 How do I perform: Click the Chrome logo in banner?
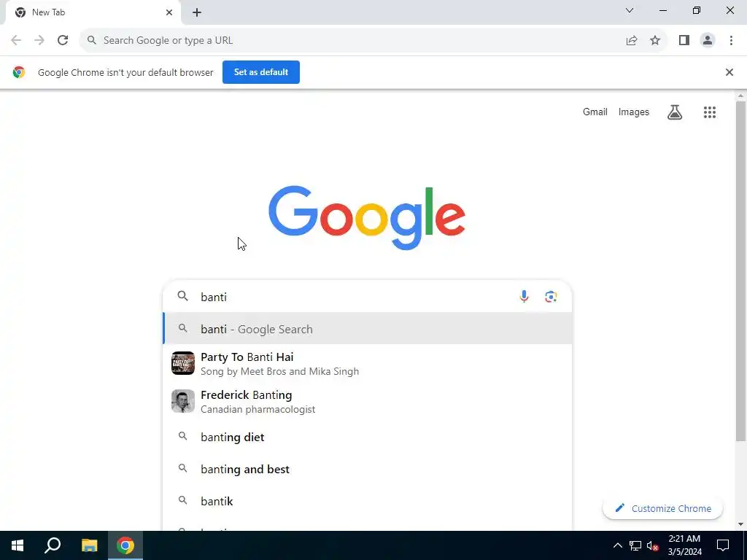[x=19, y=72]
